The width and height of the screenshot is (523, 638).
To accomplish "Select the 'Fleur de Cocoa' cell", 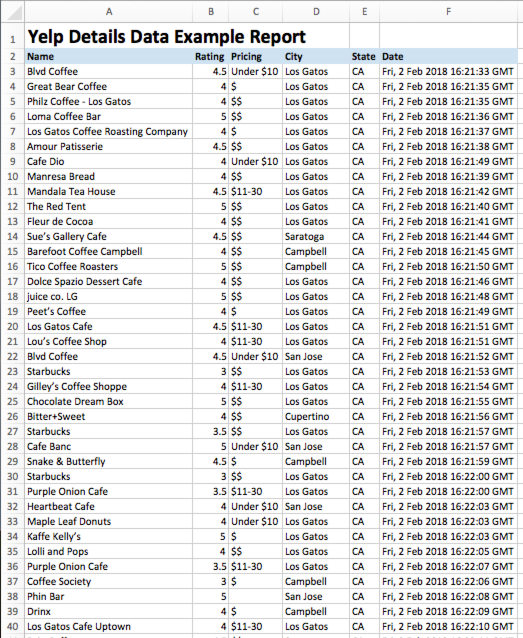I will point(109,221).
